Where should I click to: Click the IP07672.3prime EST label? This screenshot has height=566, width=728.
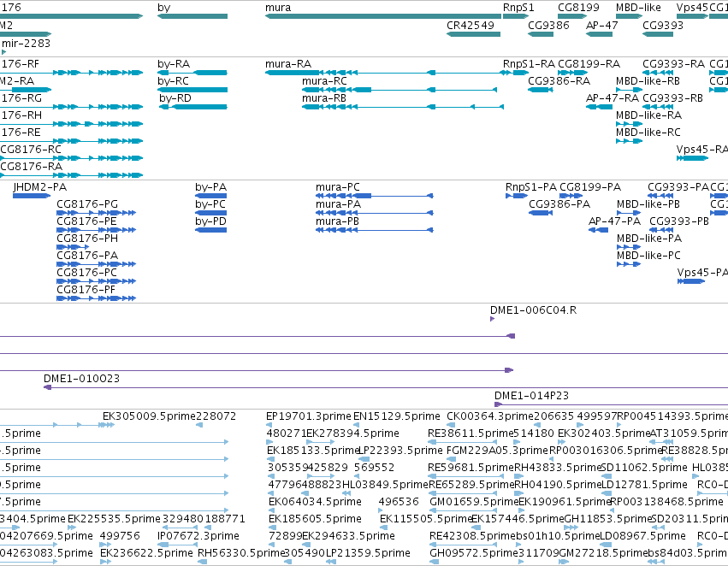198,536
